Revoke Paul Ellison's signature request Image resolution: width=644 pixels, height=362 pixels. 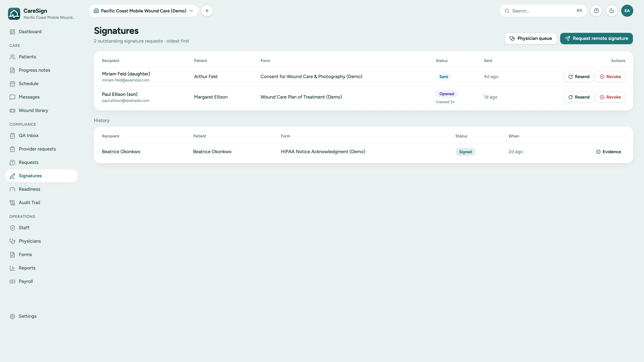pos(610,97)
